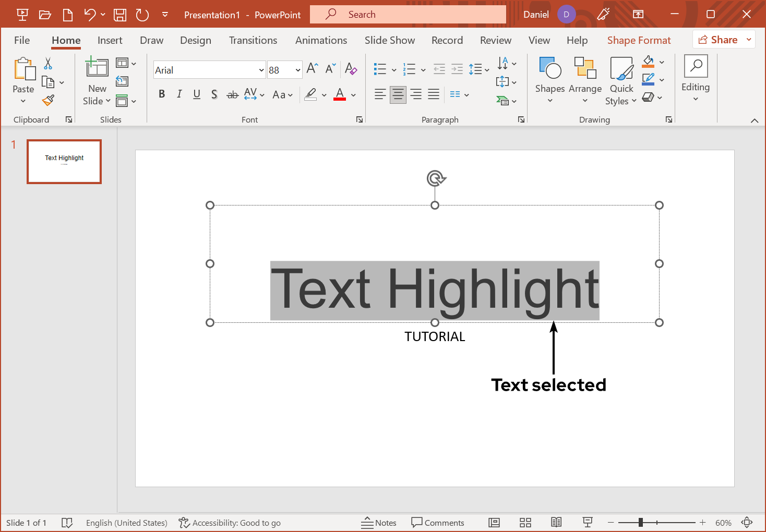Click the Cut scissors icon

[x=47, y=63]
